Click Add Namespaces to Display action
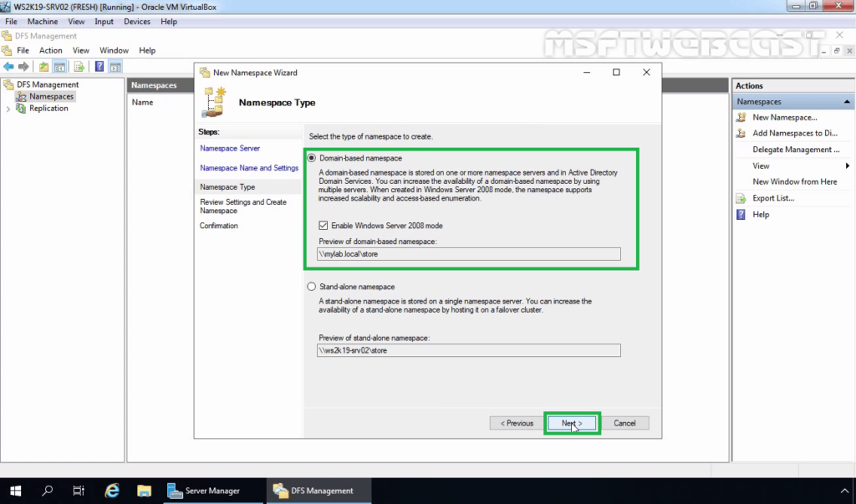Image resolution: width=856 pixels, height=504 pixels. (795, 133)
